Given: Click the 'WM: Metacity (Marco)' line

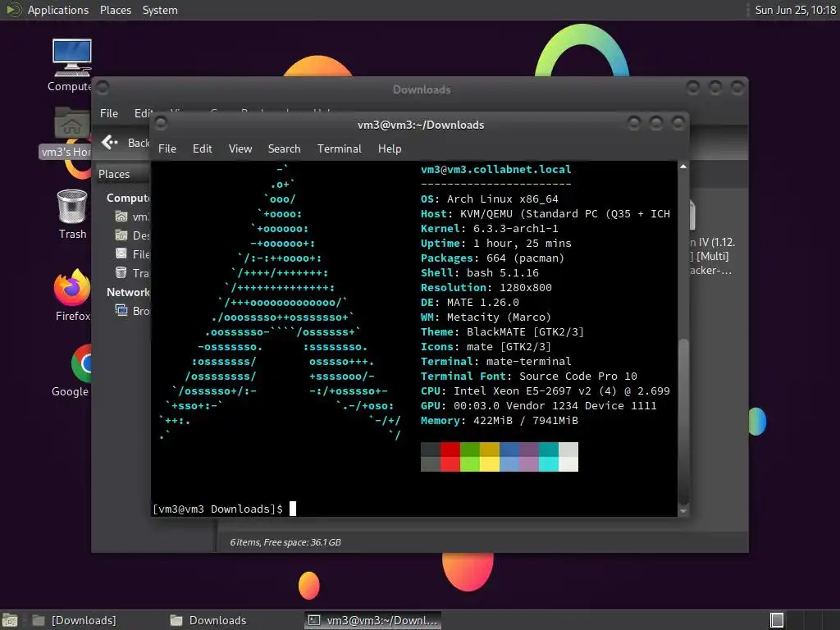Looking at the screenshot, I should [486, 317].
